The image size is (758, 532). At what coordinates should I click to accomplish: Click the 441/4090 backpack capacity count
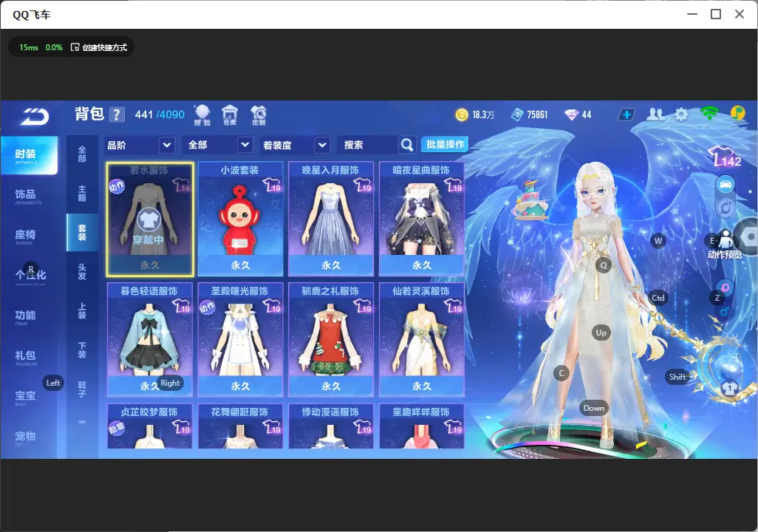160,115
